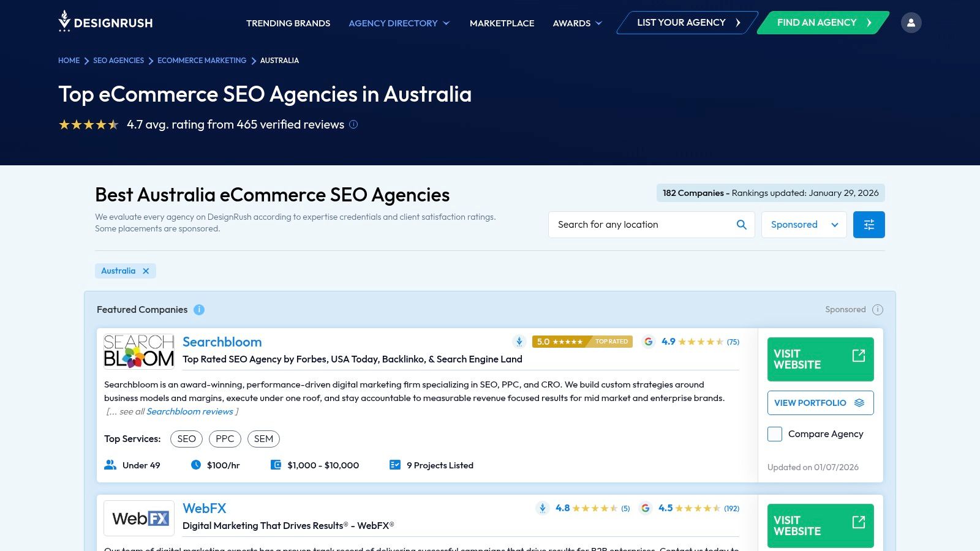Image resolution: width=980 pixels, height=551 pixels.
Task: Click the Under 49 employees icon
Action: (x=110, y=465)
